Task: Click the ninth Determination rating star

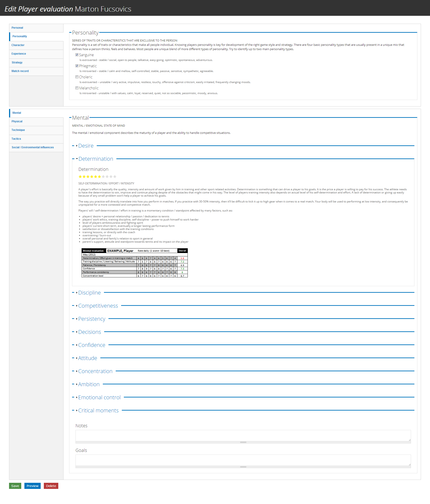Action: click(111, 177)
